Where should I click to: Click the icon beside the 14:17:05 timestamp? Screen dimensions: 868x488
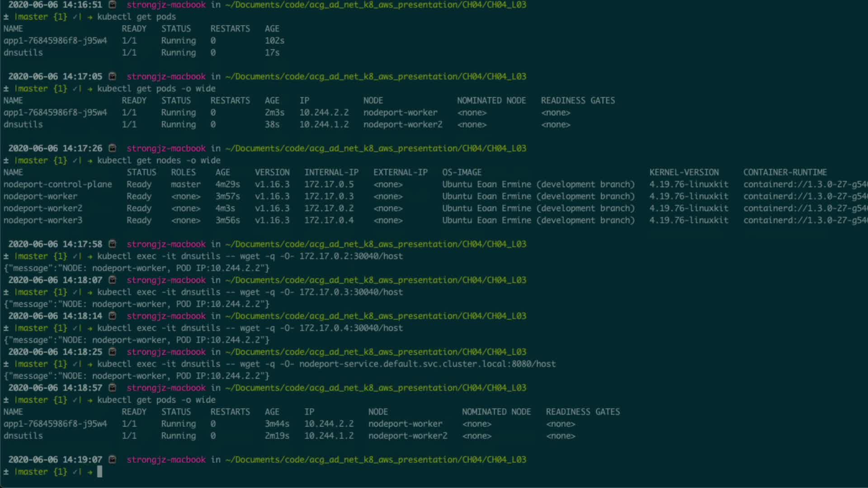coord(113,76)
